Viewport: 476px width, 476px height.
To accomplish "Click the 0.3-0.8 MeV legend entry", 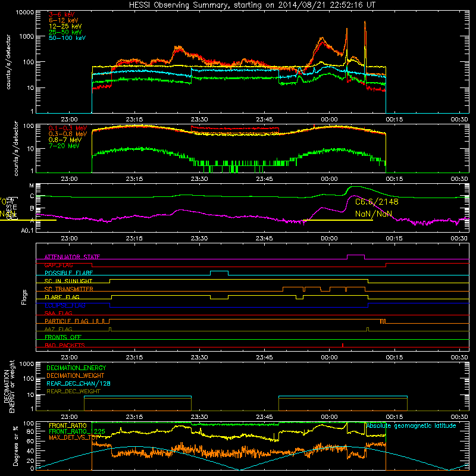I will click(68, 134).
